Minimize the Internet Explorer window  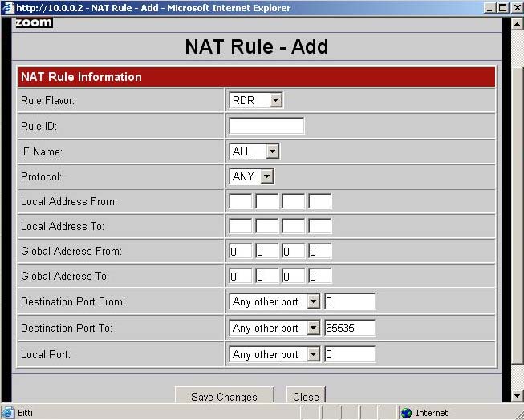[489, 8]
